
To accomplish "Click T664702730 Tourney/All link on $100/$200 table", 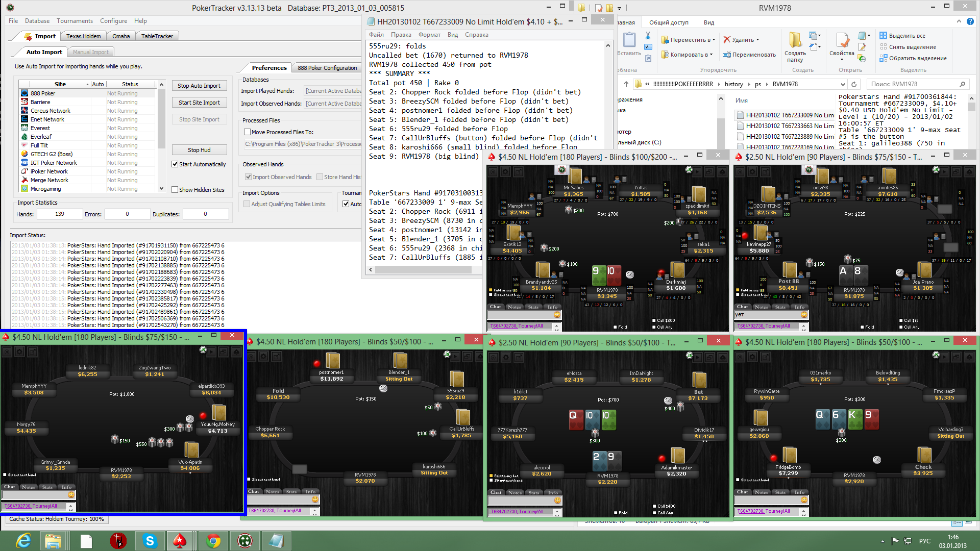I will pos(517,326).
